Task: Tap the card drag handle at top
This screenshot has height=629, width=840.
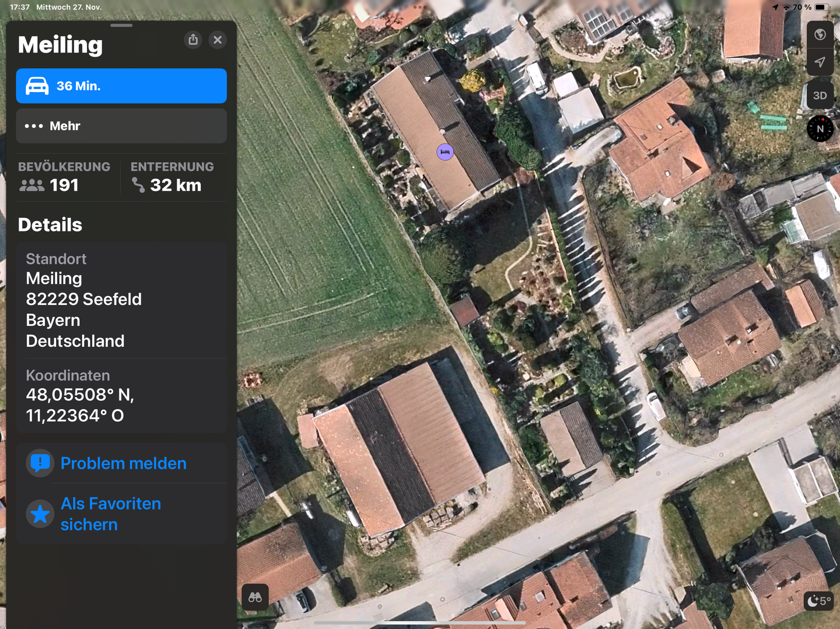Action: point(121,26)
